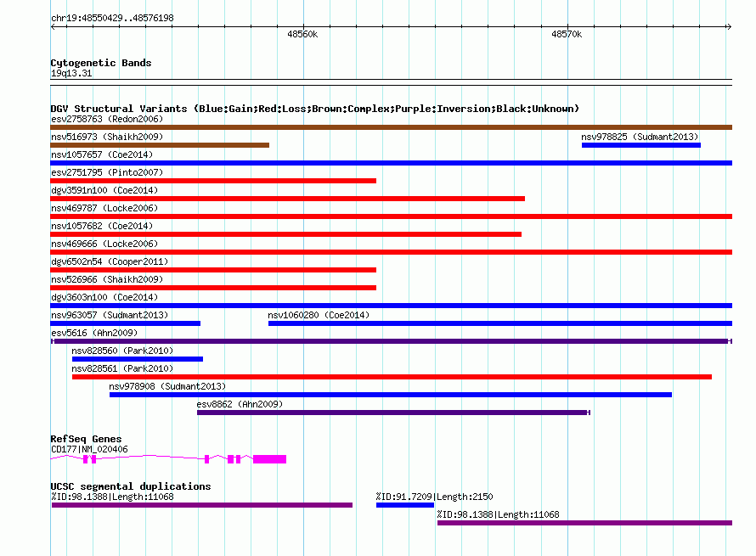Click the red dgv3591n100 loss bar
Screen dimensions: 756x556
[x=287, y=199]
